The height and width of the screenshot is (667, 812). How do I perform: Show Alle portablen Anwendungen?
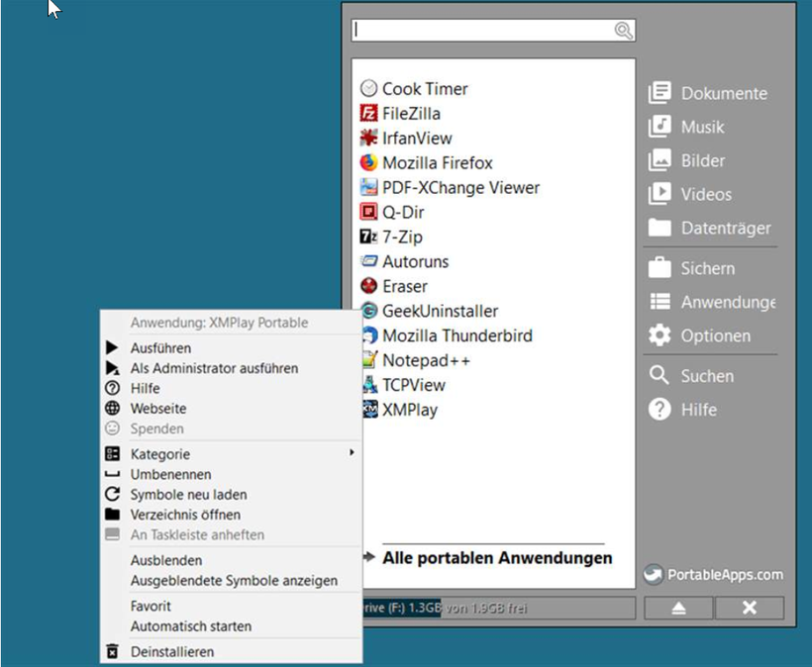tap(497, 558)
